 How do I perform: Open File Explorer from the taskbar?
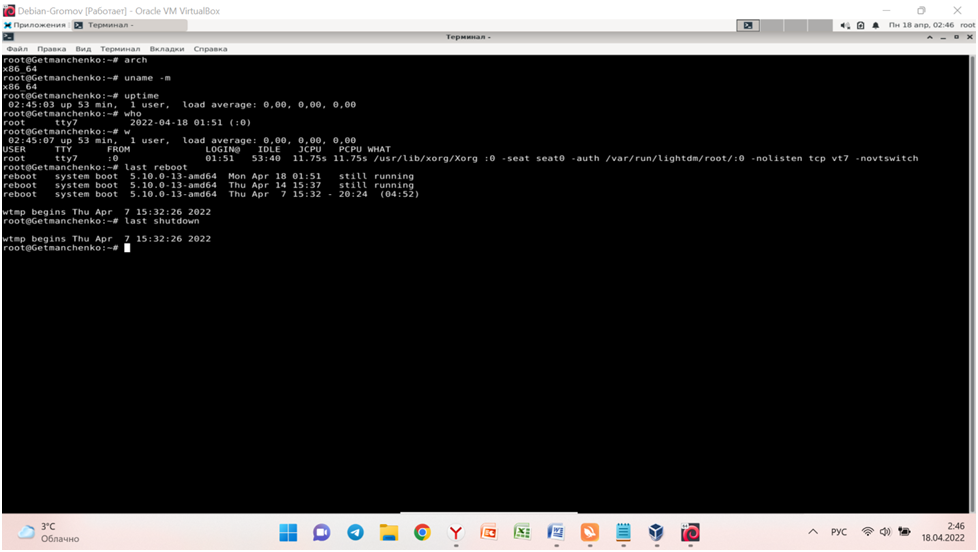389,532
